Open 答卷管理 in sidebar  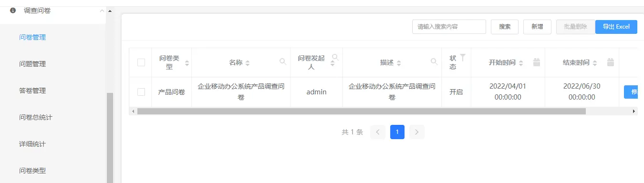[x=32, y=90]
